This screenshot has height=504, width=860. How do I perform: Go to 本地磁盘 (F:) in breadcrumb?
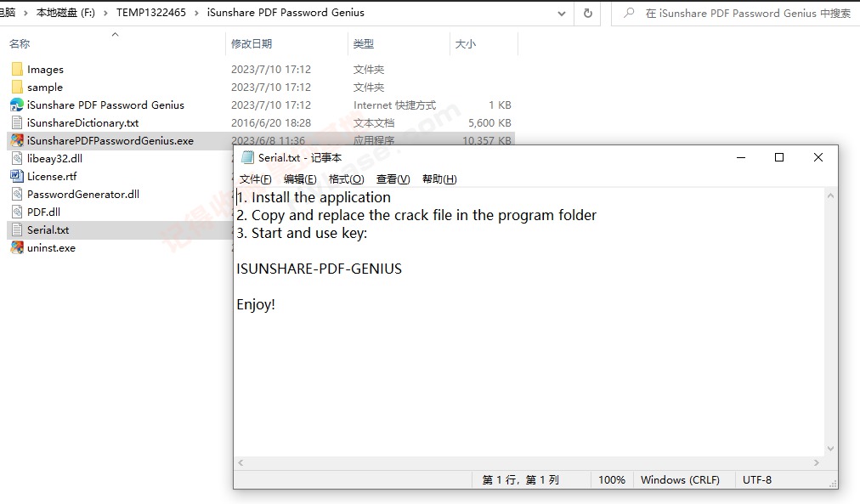(x=65, y=13)
